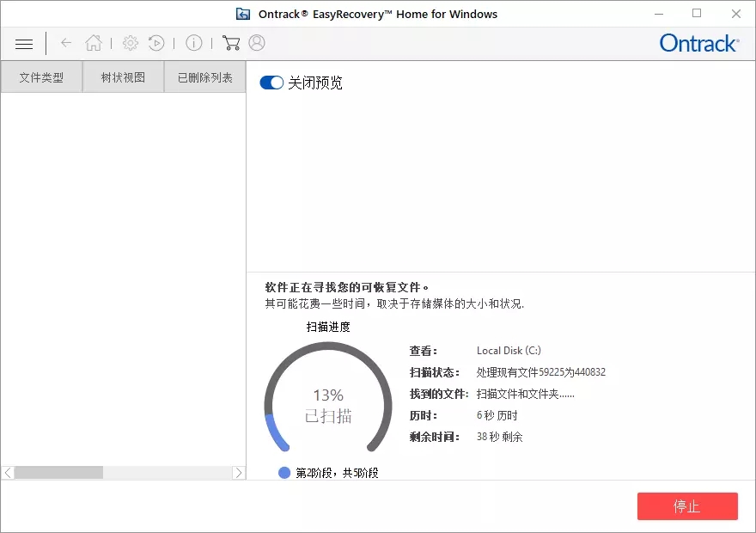Maximize the EasyRecovery window

tap(697, 14)
